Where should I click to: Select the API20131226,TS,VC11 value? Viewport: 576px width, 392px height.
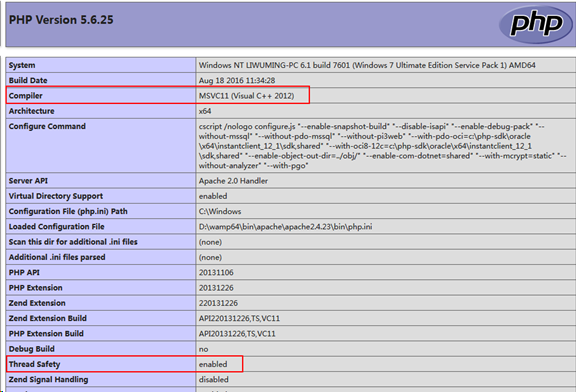point(237,334)
